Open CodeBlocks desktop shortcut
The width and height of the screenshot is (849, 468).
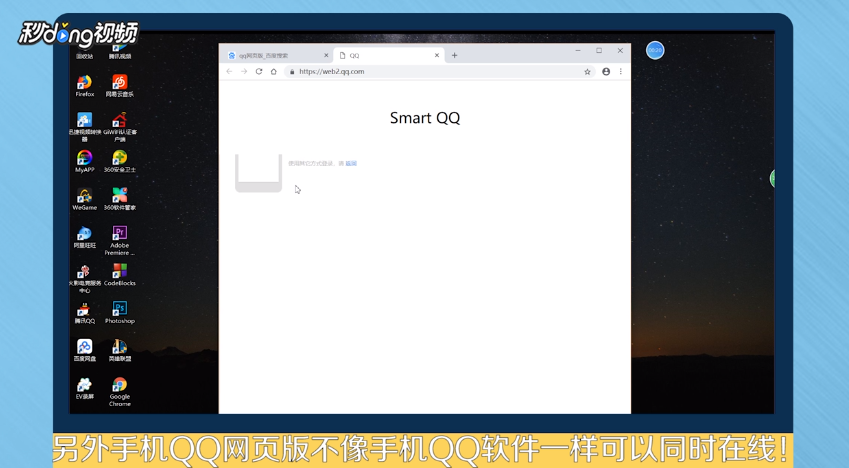tap(120, 275)
